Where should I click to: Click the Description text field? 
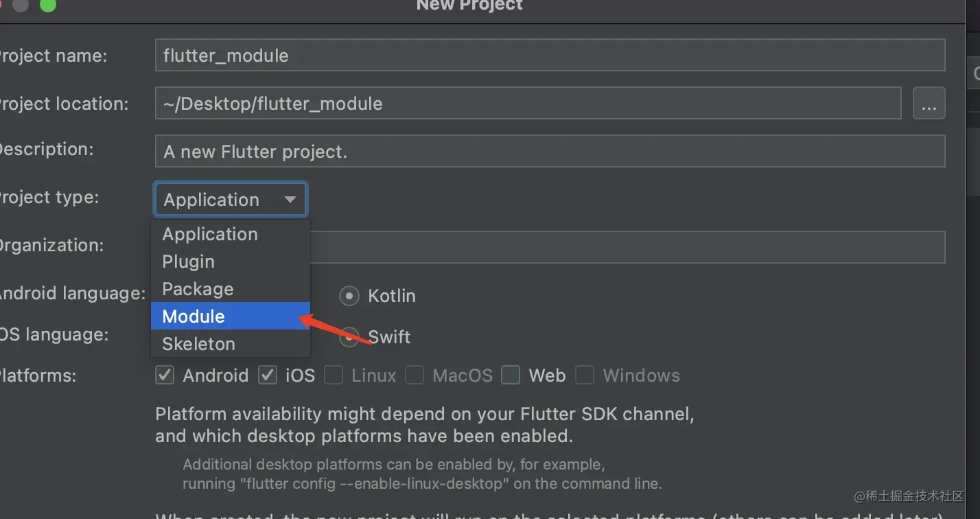(549, 151)
